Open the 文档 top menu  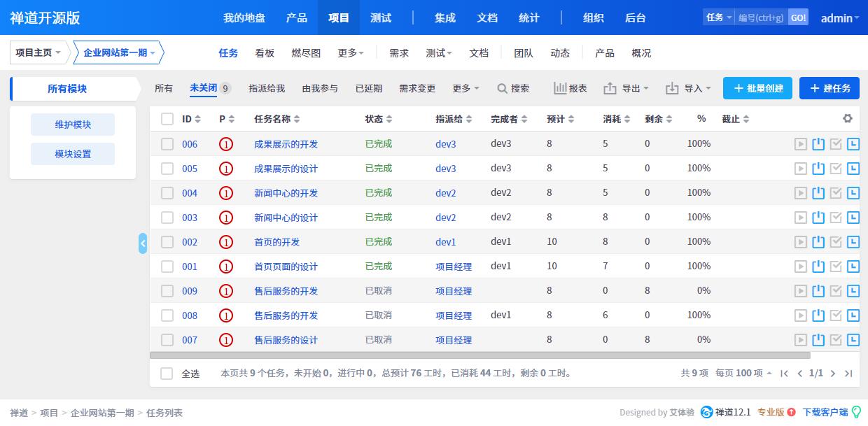[x=487, y=17]
